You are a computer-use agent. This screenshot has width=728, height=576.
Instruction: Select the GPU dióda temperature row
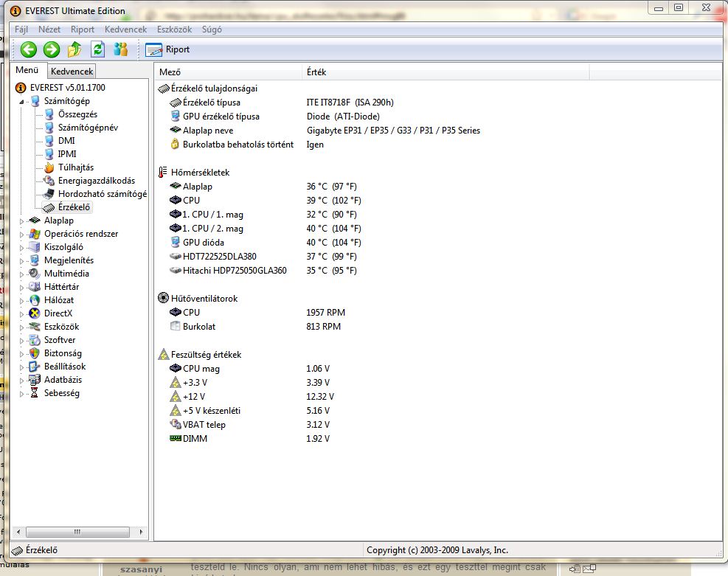[266, 243]
